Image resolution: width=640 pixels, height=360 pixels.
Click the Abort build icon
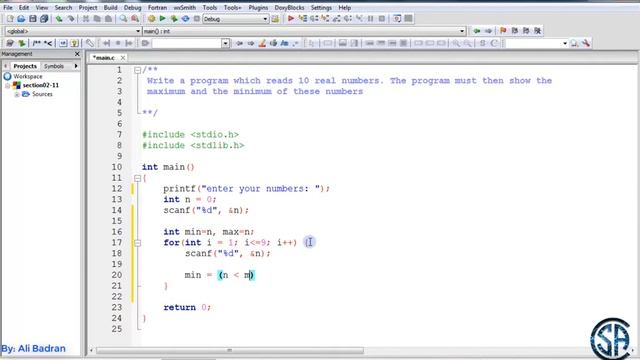point(196,19)
